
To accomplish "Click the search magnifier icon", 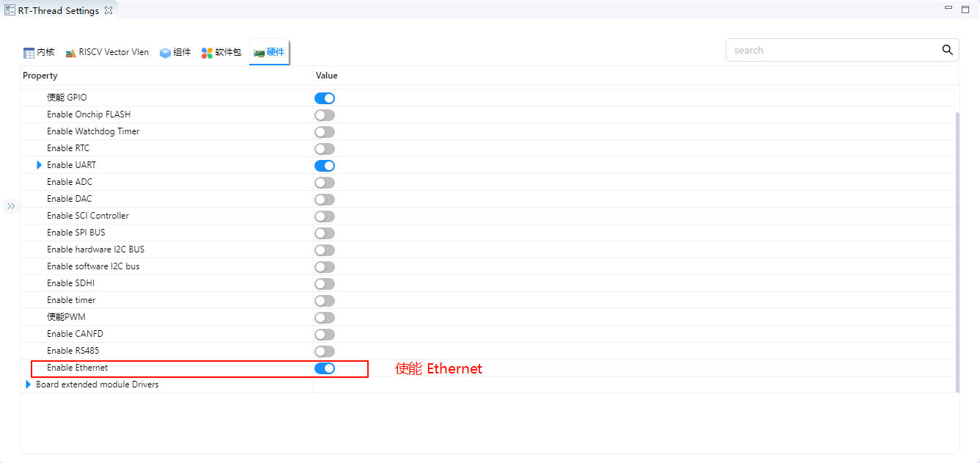I will tap(947, 50).
